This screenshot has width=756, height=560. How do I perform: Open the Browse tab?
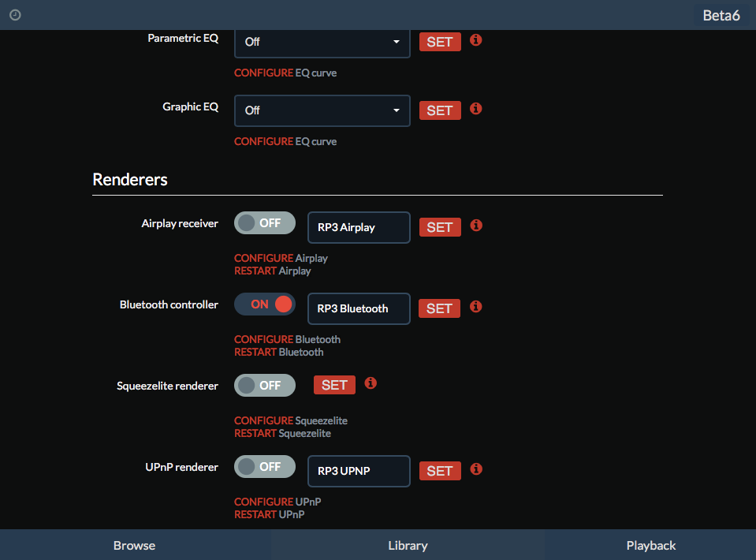pos(135,545)
